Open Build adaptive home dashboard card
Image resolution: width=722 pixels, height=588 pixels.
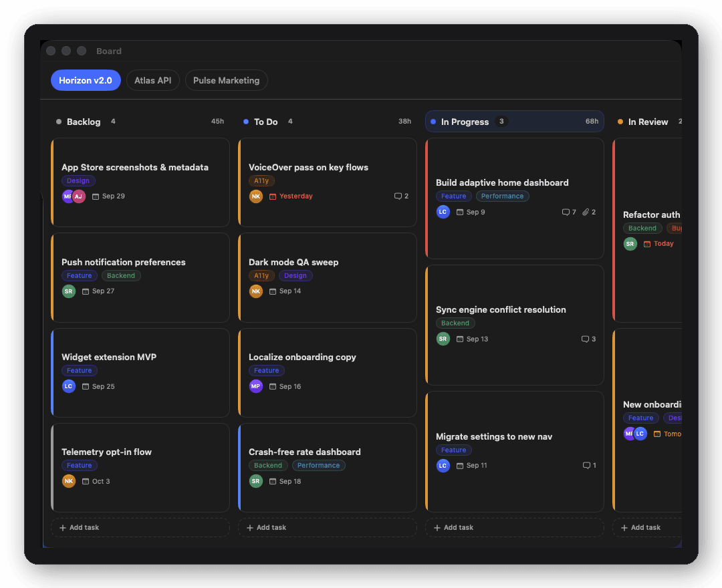(514, 198)
